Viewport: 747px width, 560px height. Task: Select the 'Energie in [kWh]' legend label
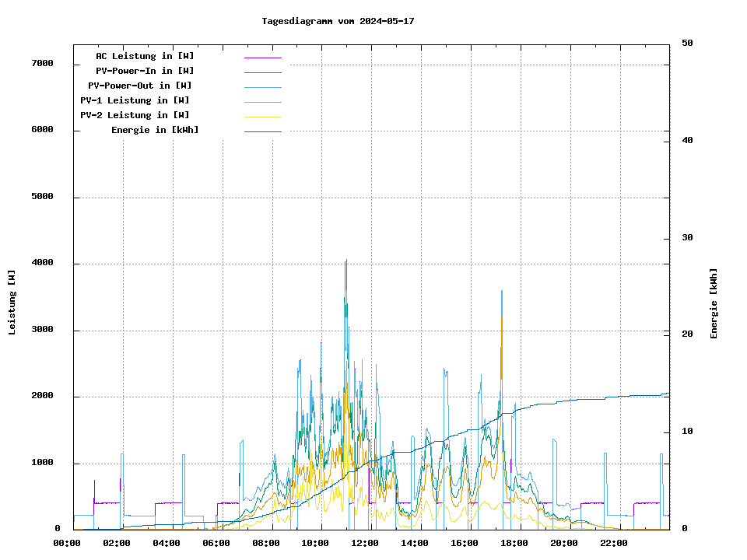tap(155, 130)
